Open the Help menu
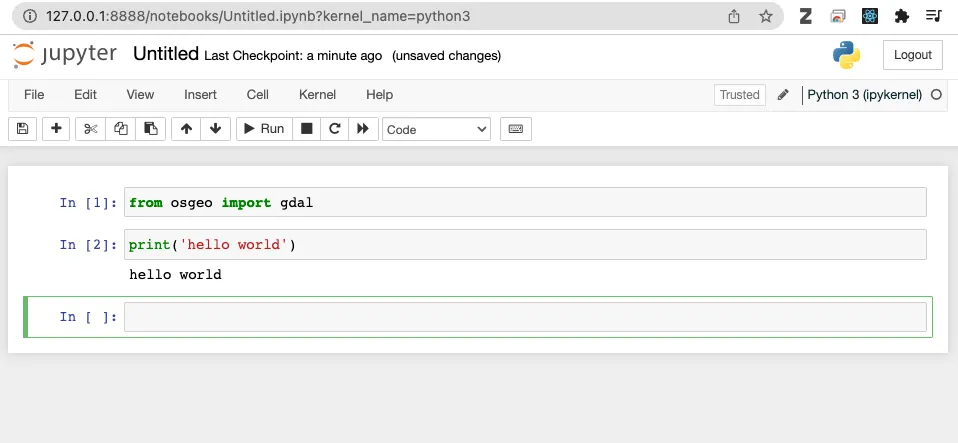Viewport: 958px width, 443px height. [x=379, y=95]
